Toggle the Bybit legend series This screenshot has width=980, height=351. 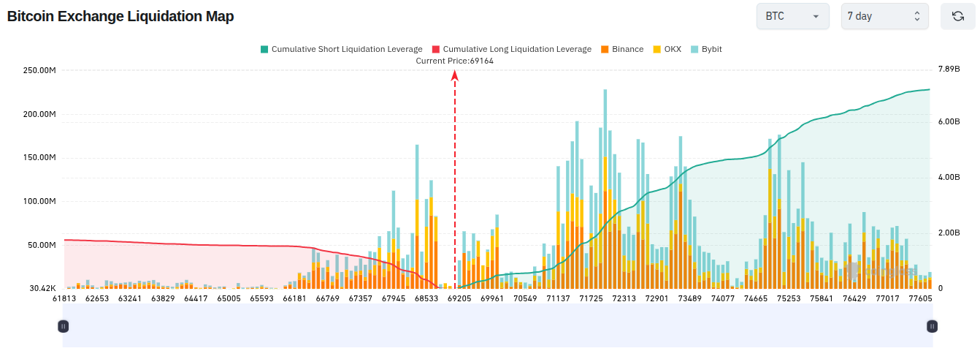pyautogui.click(x=705, y=49)
